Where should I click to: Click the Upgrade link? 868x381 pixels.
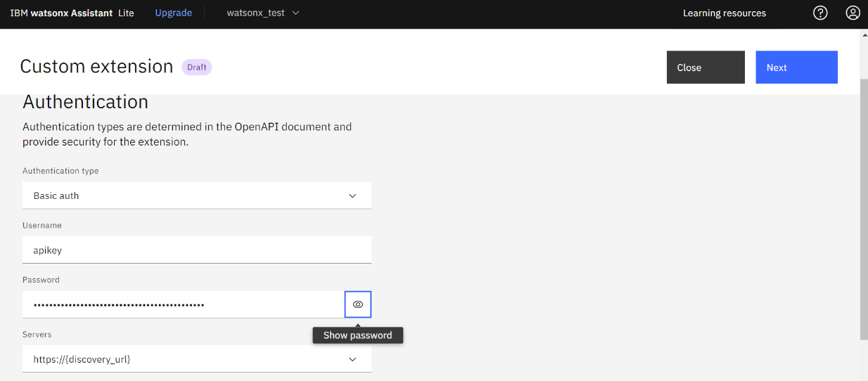pyautogui.click(x=173, y=13)
